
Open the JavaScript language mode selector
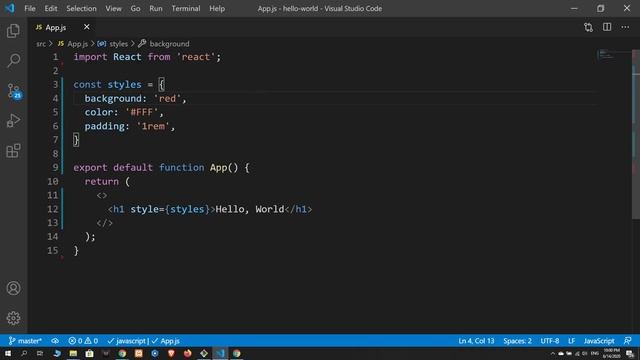click(x=599, y=341)
